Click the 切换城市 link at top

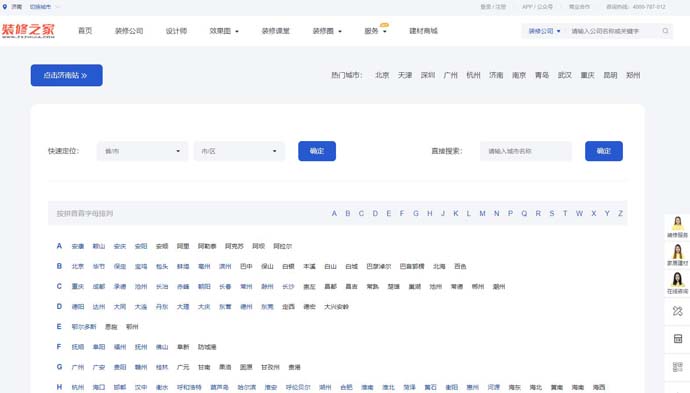(40, 7)
